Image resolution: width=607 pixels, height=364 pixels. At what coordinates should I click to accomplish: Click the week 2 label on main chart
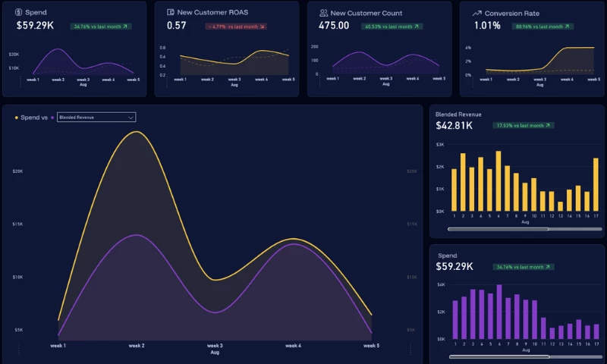(x=137, y=346)
